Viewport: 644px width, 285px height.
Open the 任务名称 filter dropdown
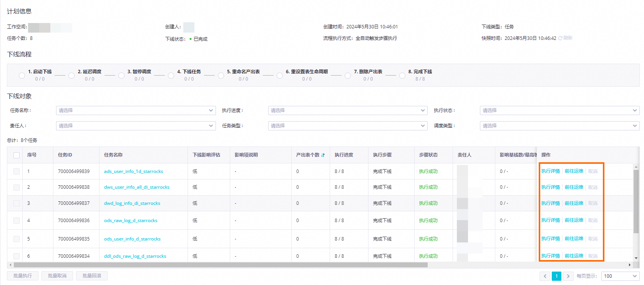coord(136,110)
